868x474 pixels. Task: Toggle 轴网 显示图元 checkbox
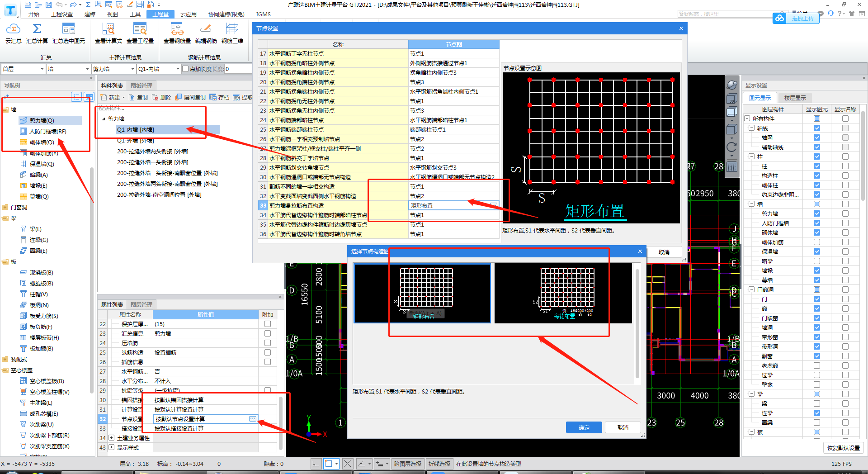click(817, 137)
